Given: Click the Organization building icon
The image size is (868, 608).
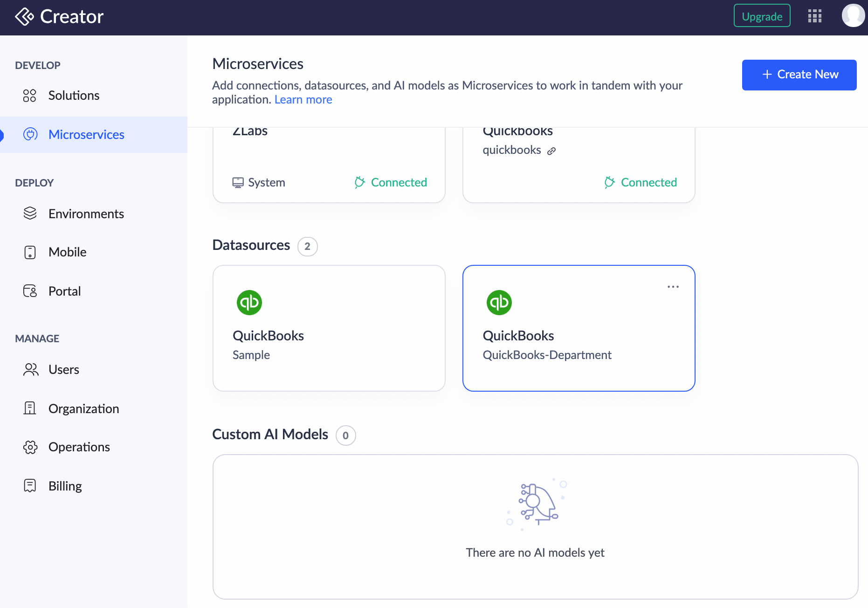Looking at the screenshot, I should coord(30,408).
